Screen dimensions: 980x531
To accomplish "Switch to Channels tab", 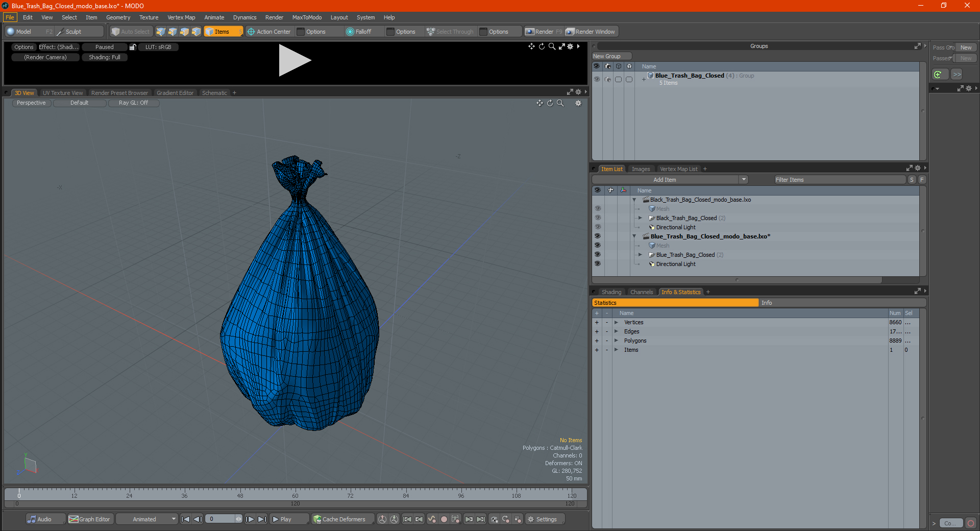I will [641, 292].
